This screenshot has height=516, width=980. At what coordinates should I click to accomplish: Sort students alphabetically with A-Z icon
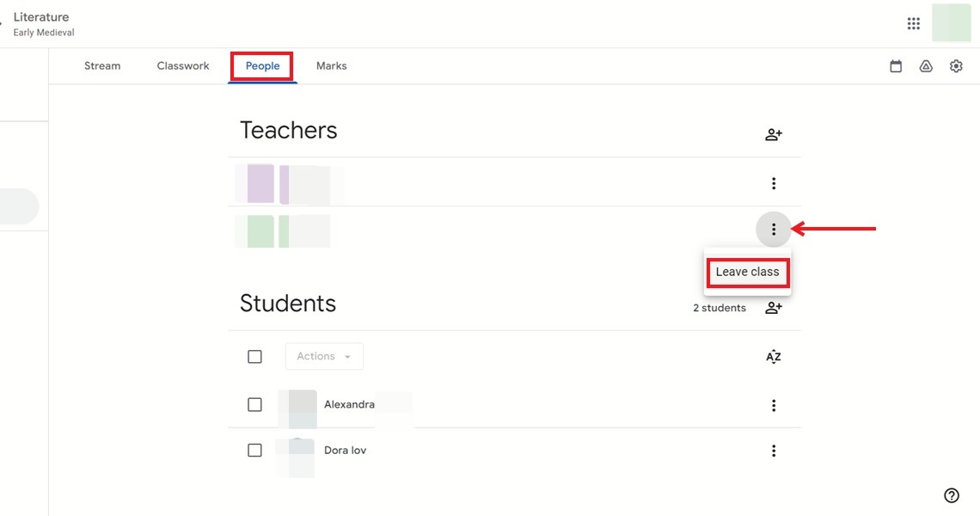point(773,356)
